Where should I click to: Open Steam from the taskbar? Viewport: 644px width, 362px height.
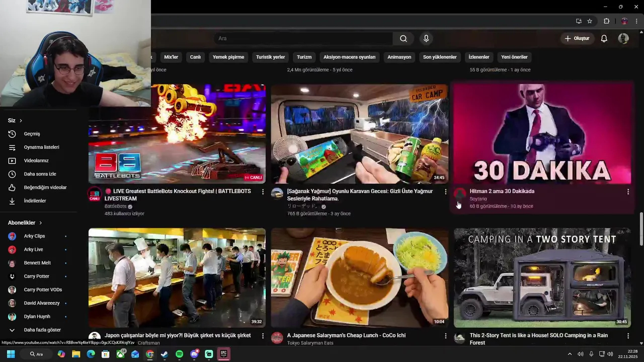tap(165, 354)
